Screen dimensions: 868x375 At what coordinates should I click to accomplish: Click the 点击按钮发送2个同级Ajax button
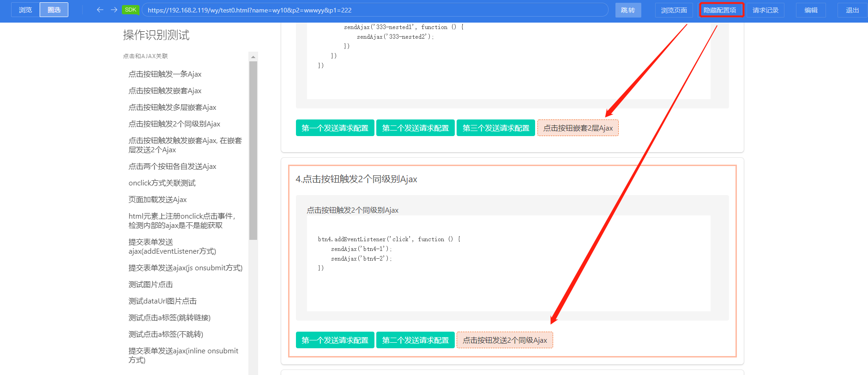point(505,340)
